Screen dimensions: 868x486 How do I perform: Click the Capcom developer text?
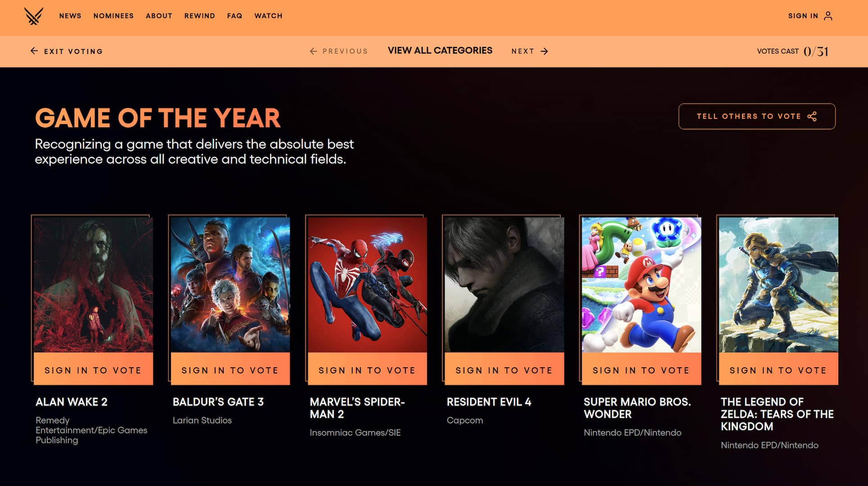(465, 420)
